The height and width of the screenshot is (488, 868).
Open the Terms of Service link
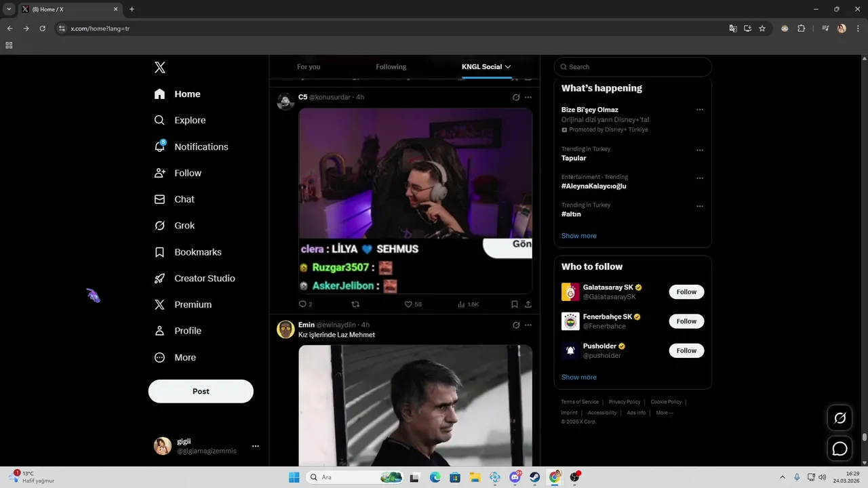tap(580, 402)
